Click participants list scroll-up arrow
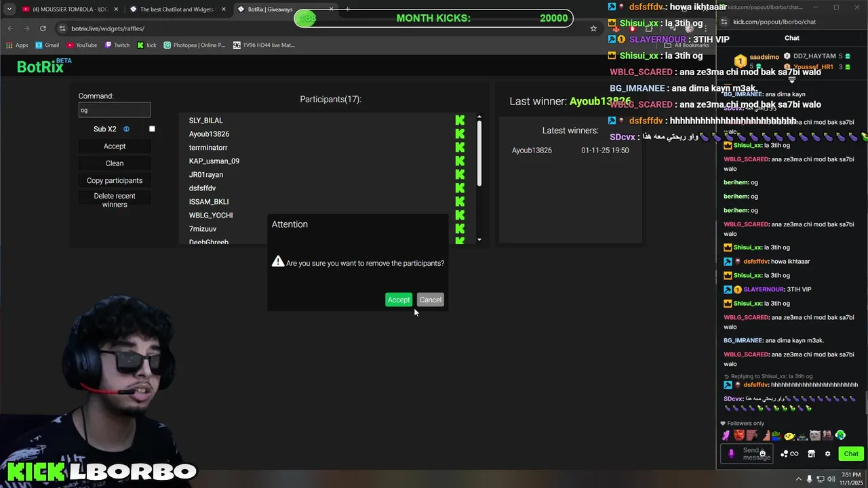 click(479, 117)
